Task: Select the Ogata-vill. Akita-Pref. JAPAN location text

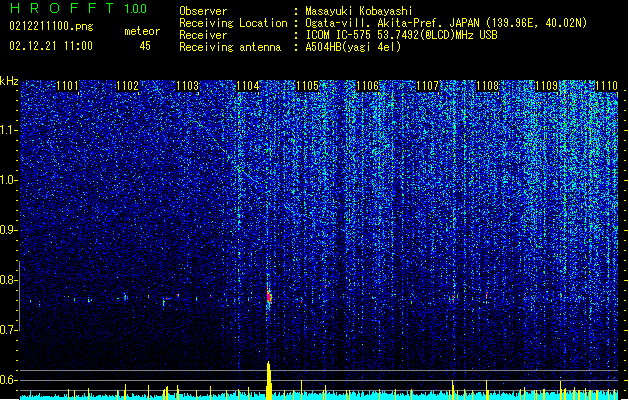Action: point(446,23)
